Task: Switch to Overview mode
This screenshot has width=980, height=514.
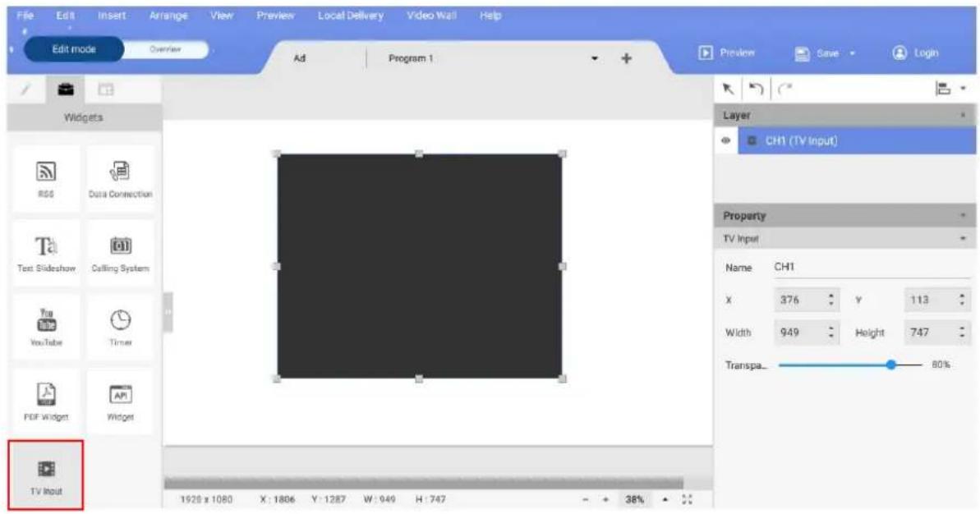Action: click(x=166, y=49)
